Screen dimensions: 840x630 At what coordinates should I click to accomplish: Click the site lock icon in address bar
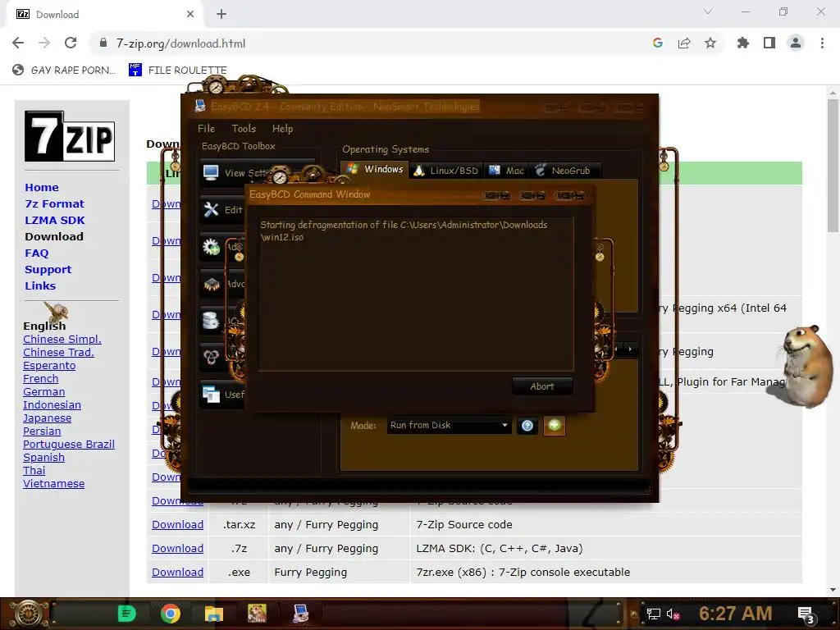click(x=103, y=43)
